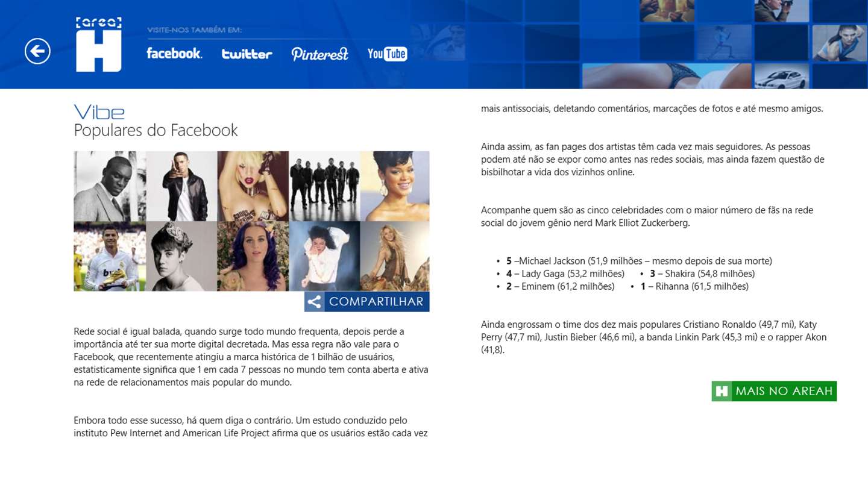Click the runner header thumbnail

tap(723, 42)
